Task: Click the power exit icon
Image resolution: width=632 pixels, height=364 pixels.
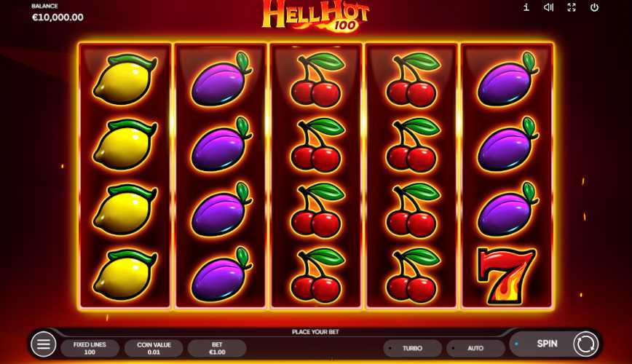Action: click(x=595, y=7)
